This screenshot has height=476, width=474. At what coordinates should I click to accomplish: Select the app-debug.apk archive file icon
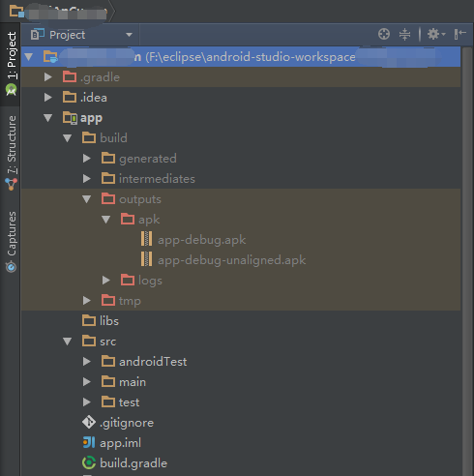(147, 240)
